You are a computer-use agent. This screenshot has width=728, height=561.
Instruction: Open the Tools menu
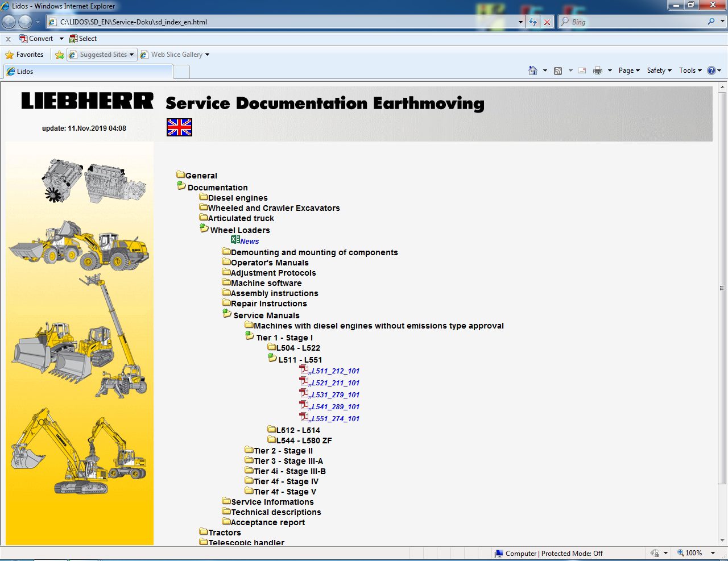coord(690,70)
